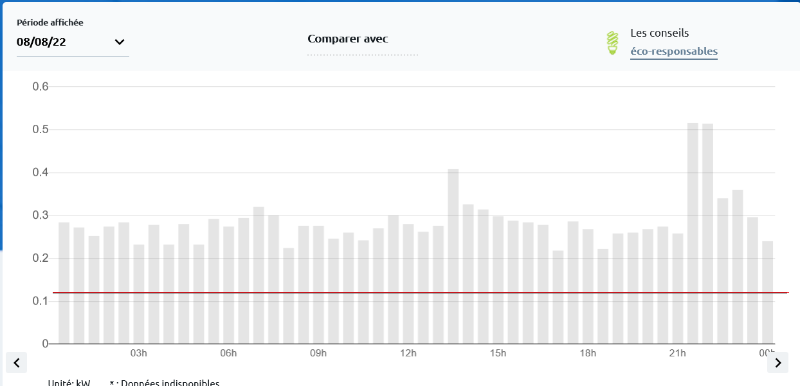Click the chevron next to 08/08/22
The width and height of the screenshot is (800, 386).
point(119,42)
